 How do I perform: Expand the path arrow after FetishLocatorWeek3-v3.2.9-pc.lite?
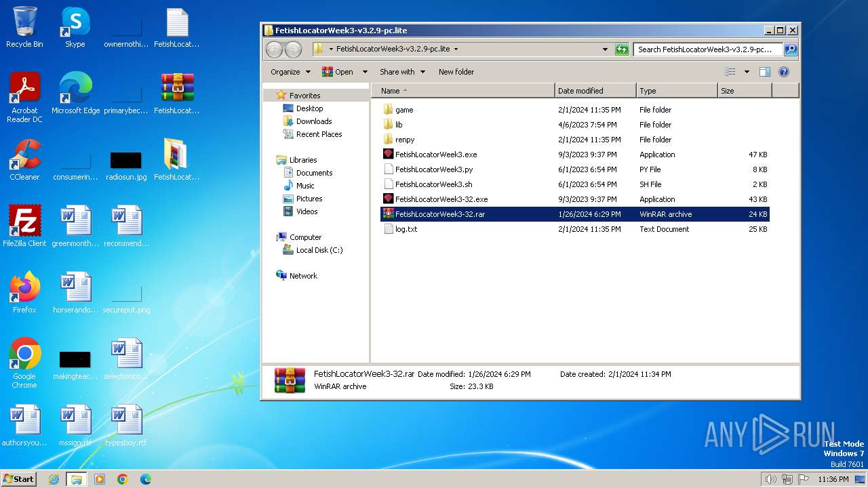pos(456,49)
